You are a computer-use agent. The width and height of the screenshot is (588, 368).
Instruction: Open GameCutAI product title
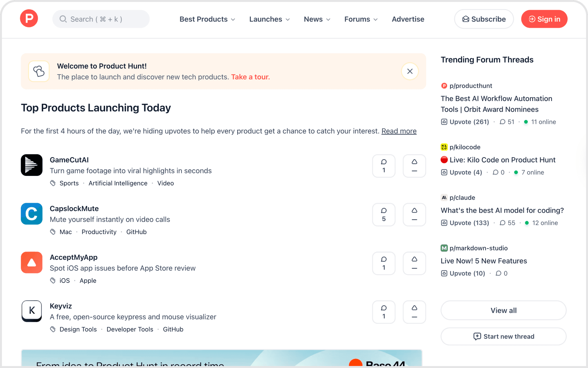point(69,160)
